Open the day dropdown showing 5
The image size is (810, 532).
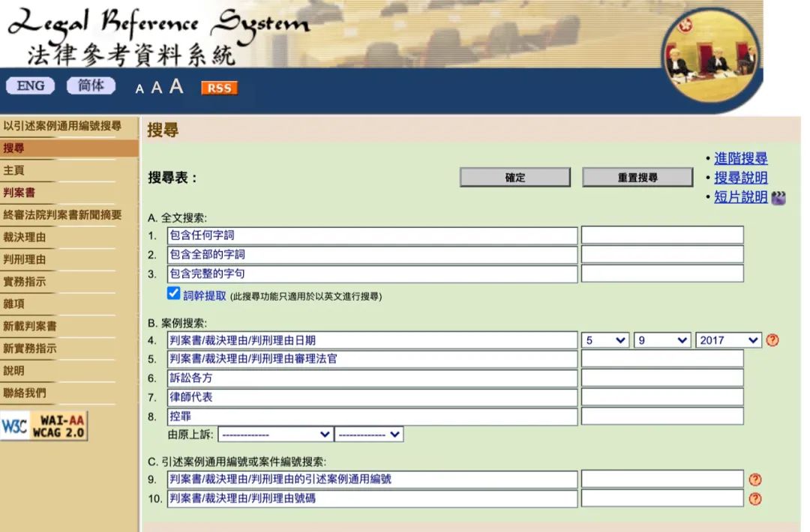pyautogui.click(x=606, y=340)
